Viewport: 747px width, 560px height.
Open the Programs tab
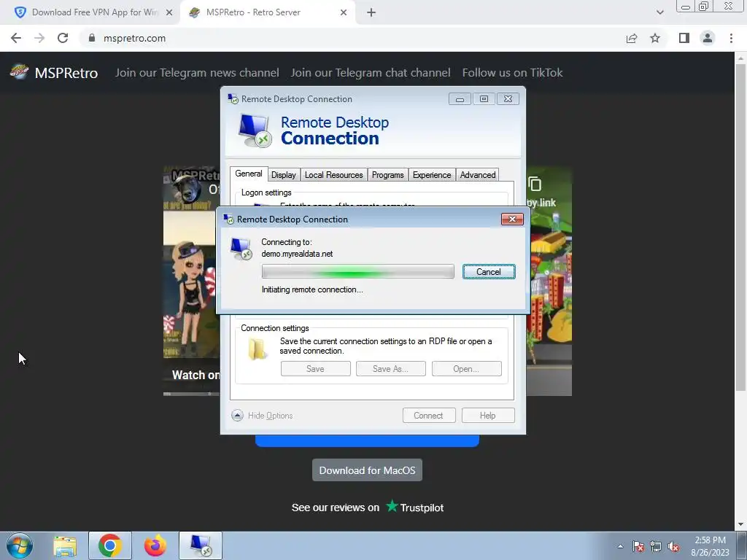(388, 175)
